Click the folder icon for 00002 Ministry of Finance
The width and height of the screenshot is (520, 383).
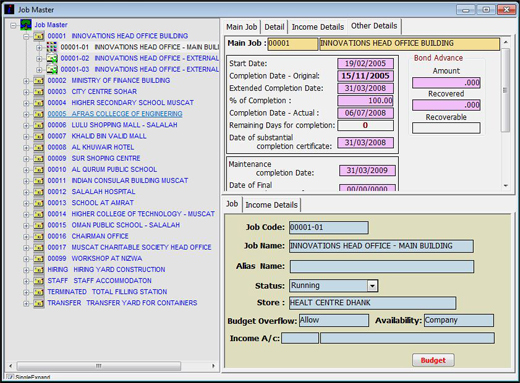click(x=39, y=81)
